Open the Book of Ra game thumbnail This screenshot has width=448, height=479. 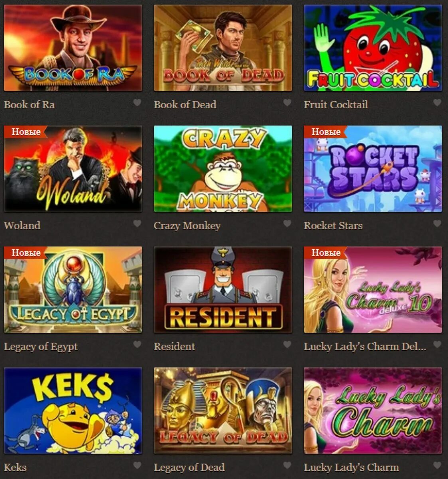click(73, 48)
